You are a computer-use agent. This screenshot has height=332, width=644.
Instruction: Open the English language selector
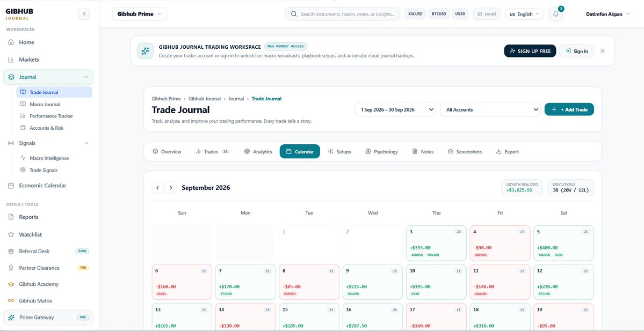coord(524,14)
